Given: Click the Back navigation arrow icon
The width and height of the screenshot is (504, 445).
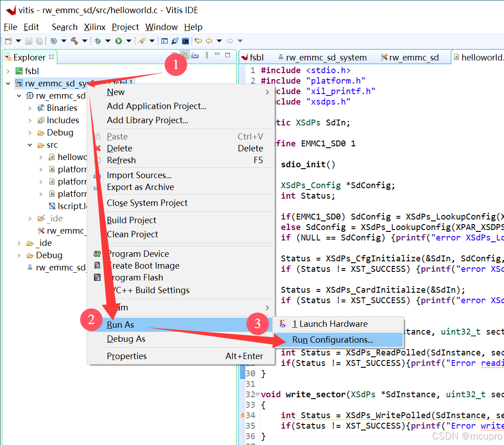Looking at the screenshot, I should click(x=209, y=41).
